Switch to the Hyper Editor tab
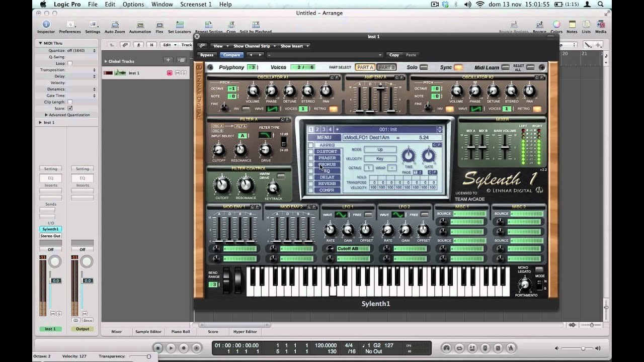The image size is (644, 362). pyautogui.click(x=245, y=332)
